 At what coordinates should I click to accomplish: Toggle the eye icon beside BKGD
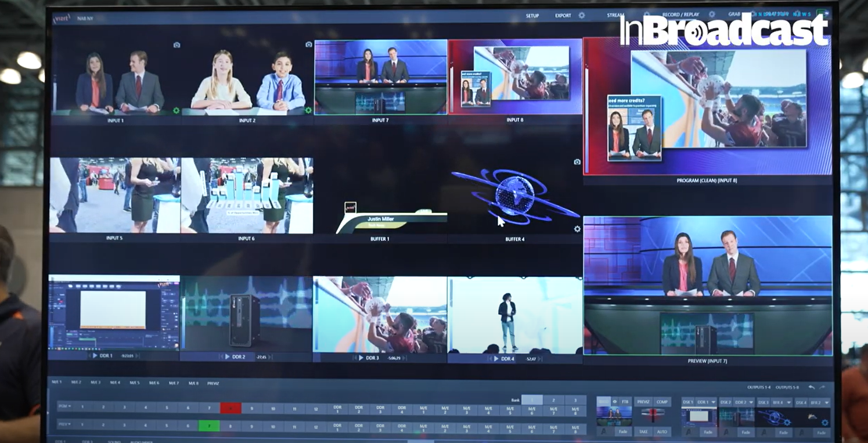(x=615, y=402)
